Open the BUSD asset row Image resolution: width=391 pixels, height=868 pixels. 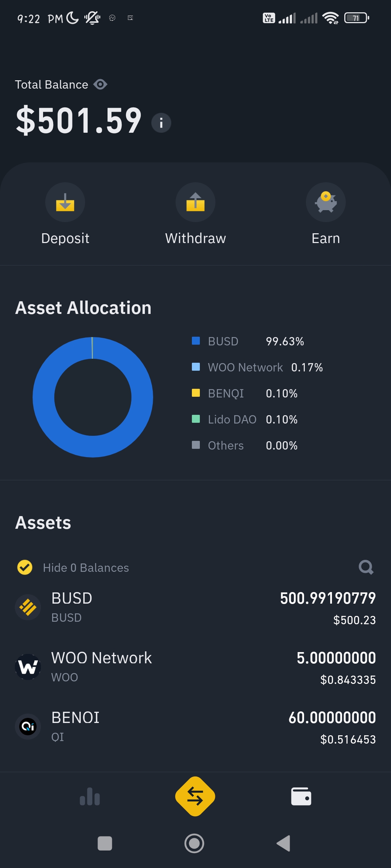pos(195,608)
